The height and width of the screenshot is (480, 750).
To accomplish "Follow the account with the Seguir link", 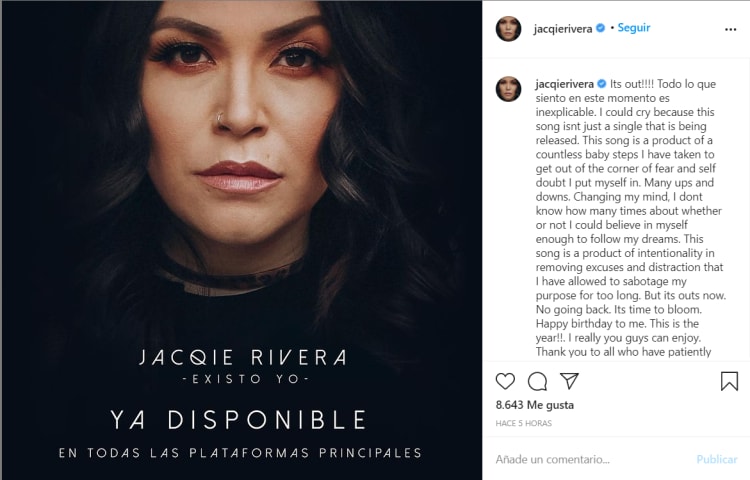I will (634, 28).
